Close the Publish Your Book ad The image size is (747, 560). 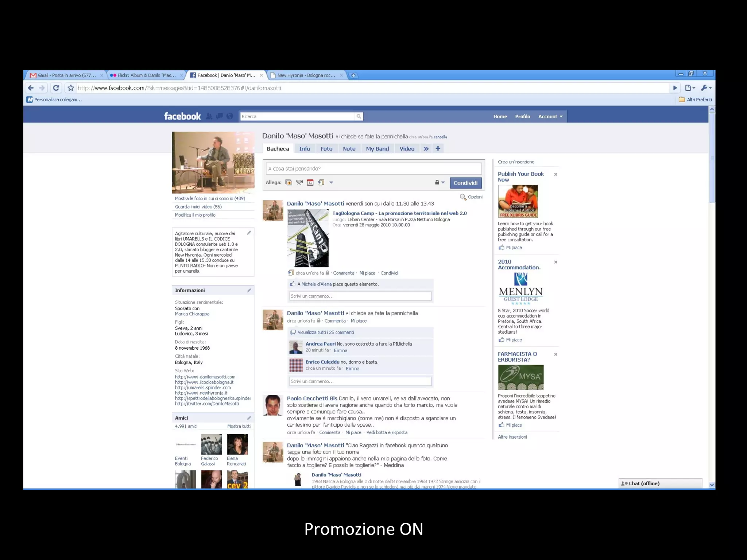[556, 174]
